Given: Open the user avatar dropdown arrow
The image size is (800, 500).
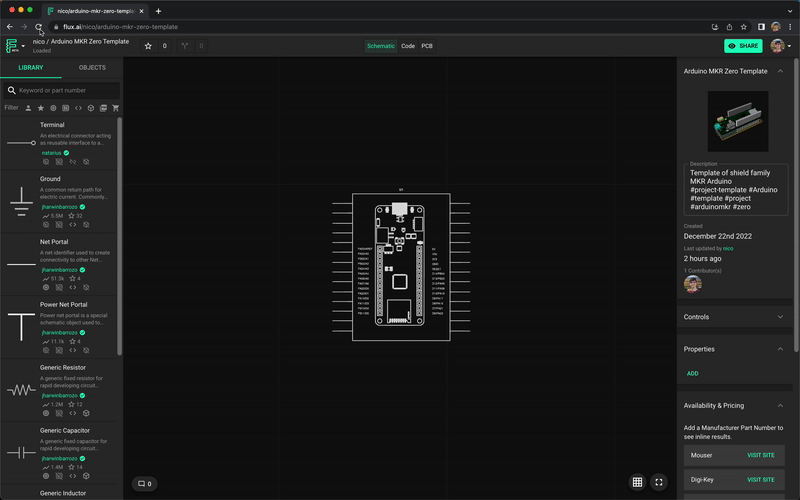Looking at the screenshot, I should [x=789, y=46].
